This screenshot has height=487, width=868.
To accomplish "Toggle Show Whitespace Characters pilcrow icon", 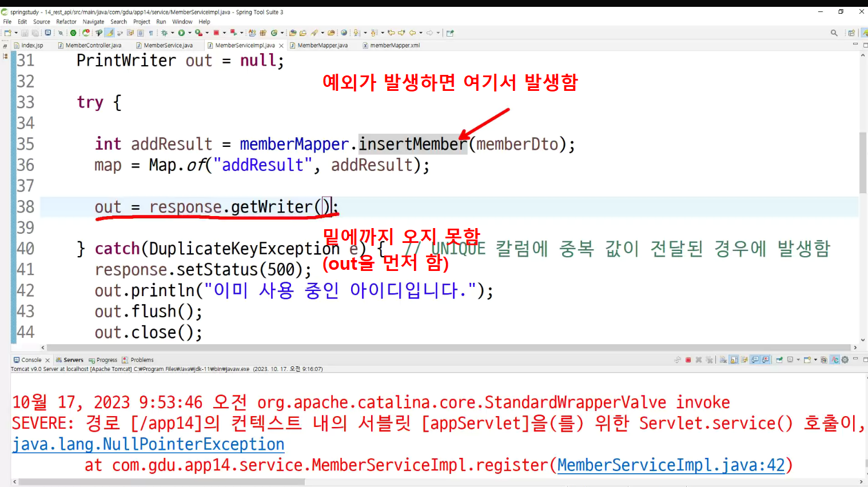I will (x=151, y=33).
